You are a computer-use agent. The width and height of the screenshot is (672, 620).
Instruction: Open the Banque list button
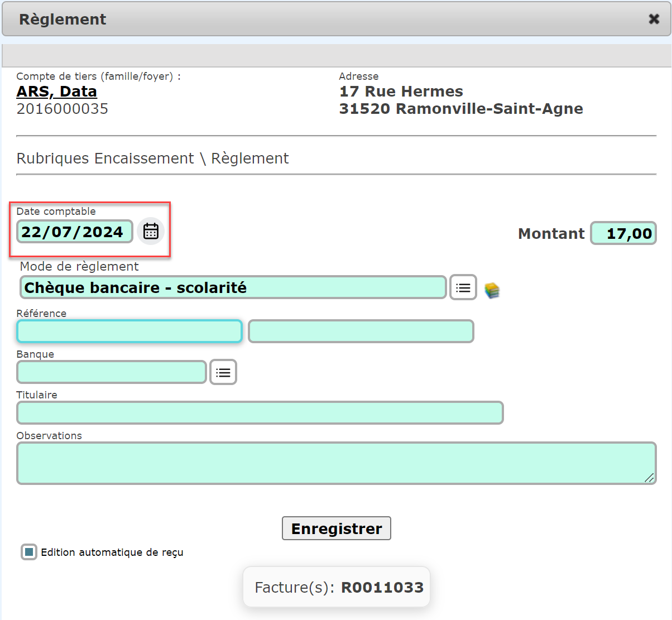(223, 372)
